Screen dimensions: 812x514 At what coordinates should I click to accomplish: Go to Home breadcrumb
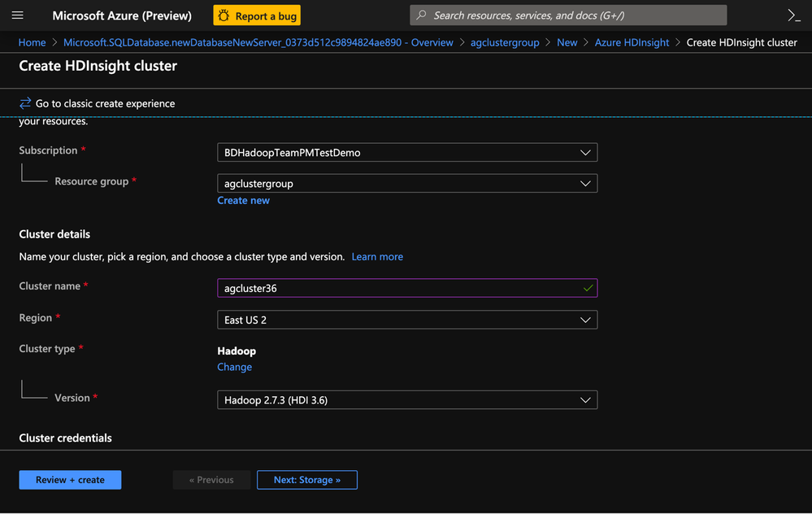(33, 42)
